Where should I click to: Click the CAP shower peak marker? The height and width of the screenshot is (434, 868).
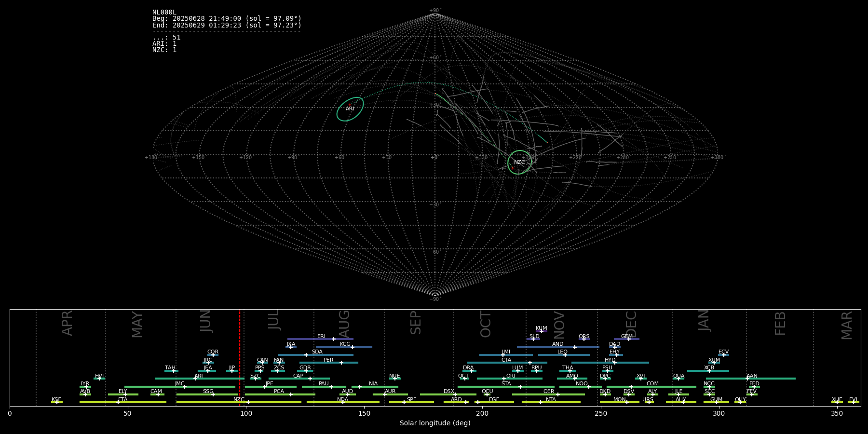(x=310, y=379)
